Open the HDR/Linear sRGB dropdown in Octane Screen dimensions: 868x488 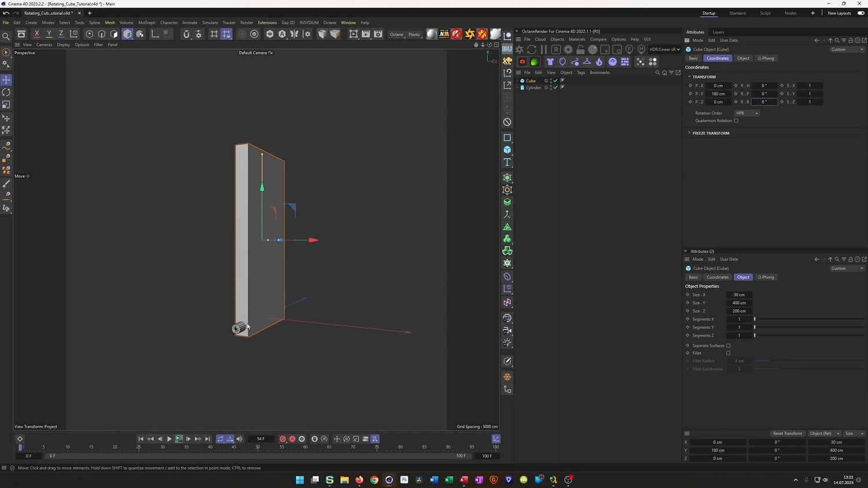tap(664, 50)
